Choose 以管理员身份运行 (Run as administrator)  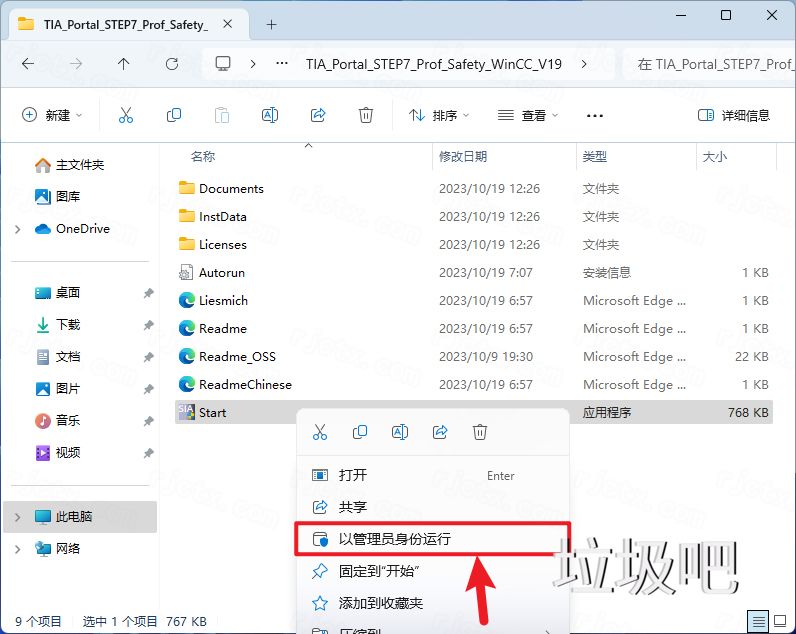[433, 539]
